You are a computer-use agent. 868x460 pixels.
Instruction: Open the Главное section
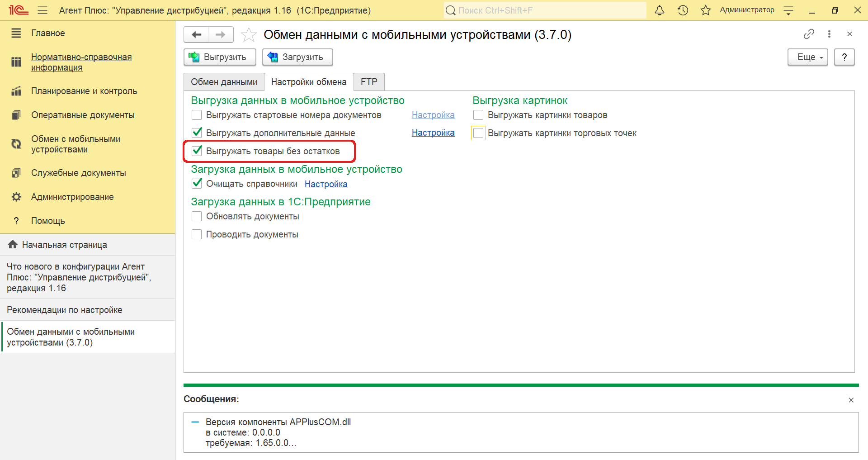(x=48, y=33)
